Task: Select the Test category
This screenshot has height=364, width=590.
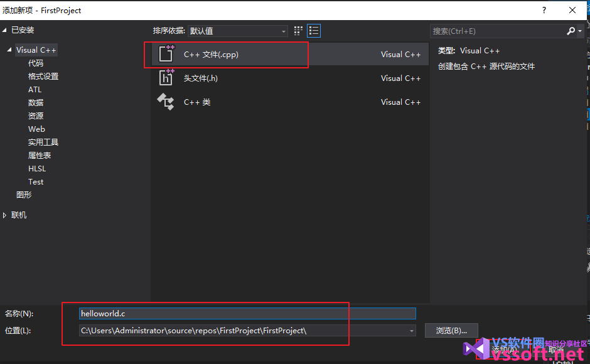Action: (36, 182)
